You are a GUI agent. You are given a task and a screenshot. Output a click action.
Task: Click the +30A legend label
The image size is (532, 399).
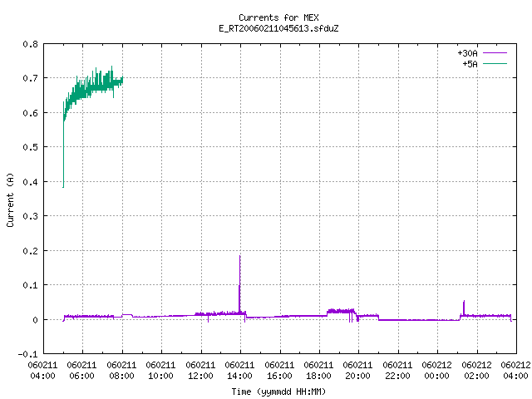click(x=467, y=53)
